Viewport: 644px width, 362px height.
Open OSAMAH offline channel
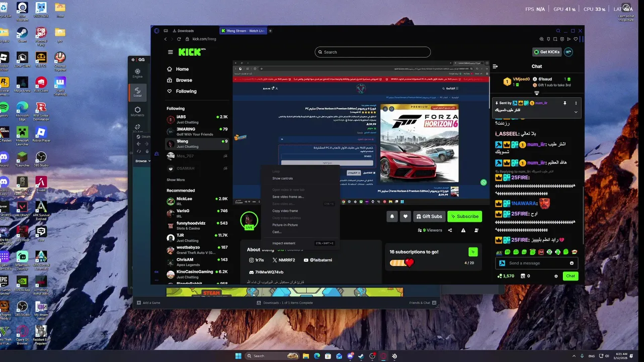click(x=198, y=168)
